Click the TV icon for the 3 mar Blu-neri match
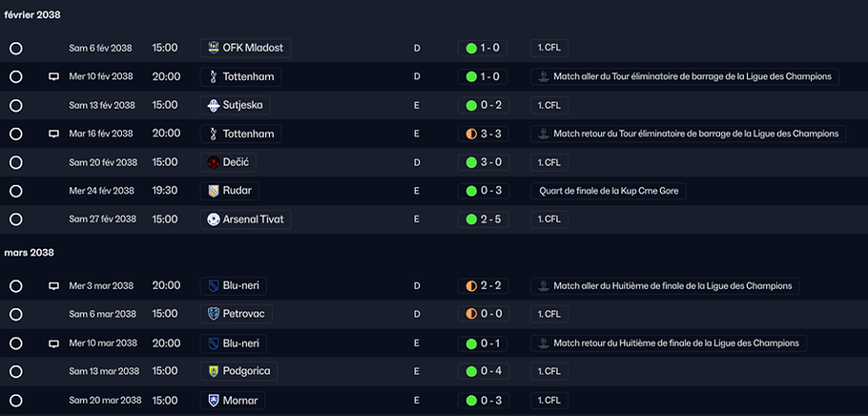This screenshot has height=416, width=868. 53,286
